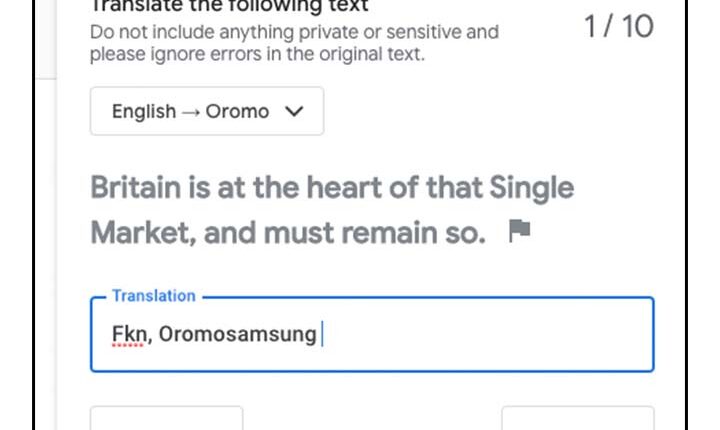Click the word Single in source sentence
This screenshot has height=430, width=720.
(x=531, y=188)
